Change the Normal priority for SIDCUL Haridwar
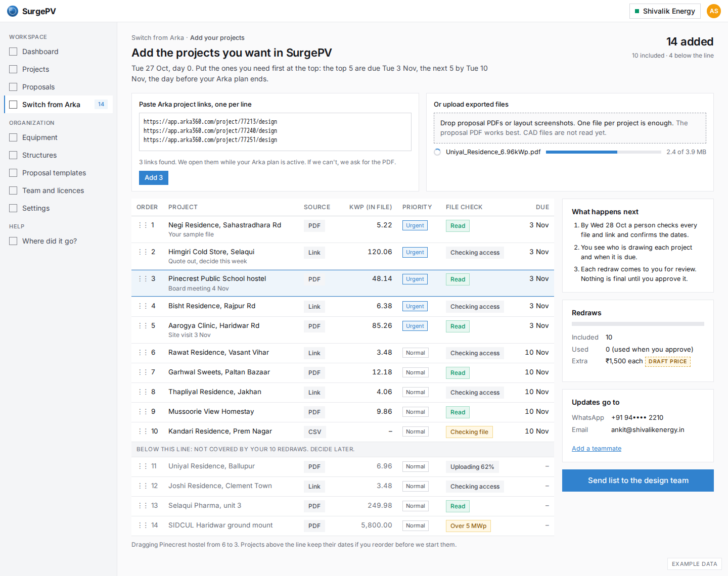 (416, 525)
